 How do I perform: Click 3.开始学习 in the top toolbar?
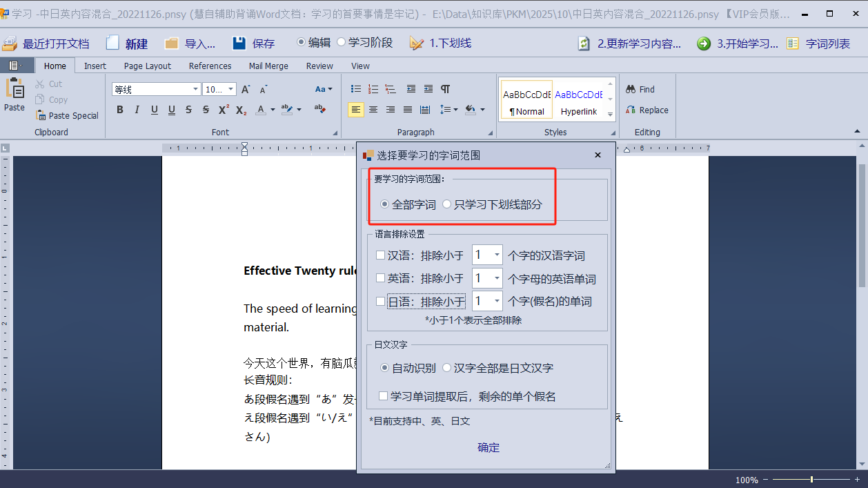(738, 43)
